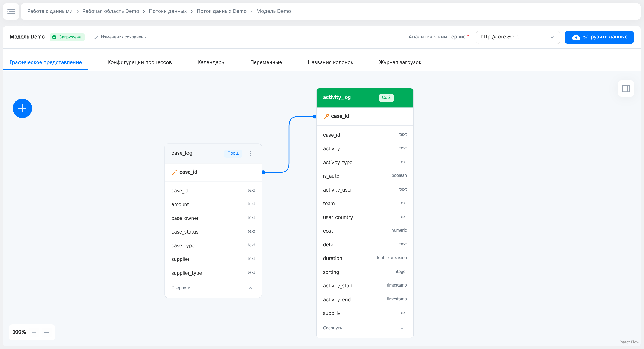Screen dimensions: 644x349
Task: Click zoom out minus icon
Action: point(34,332)
